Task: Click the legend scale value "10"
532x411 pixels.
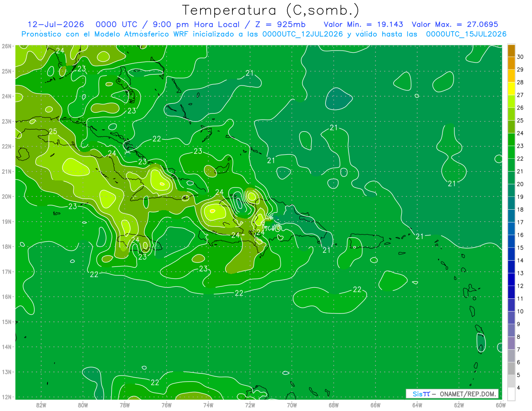Action: point(520,311)
